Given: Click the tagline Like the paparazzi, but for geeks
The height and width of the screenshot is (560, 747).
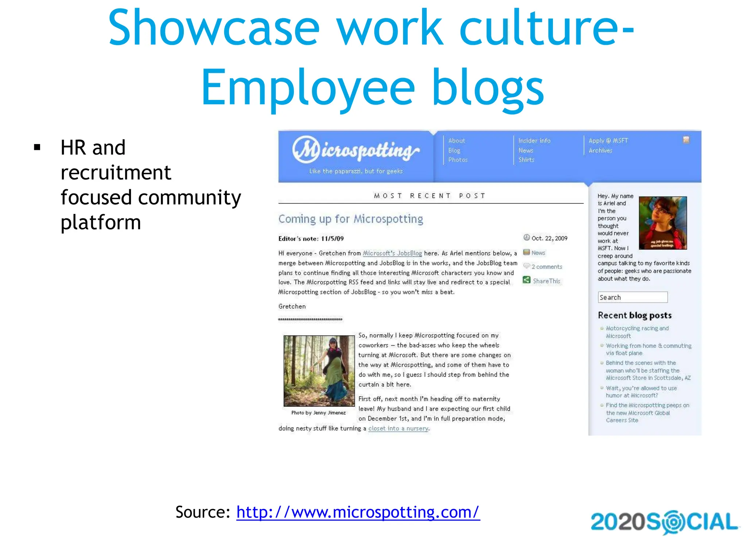Looking at the screenshot, I should coord(356,171).
